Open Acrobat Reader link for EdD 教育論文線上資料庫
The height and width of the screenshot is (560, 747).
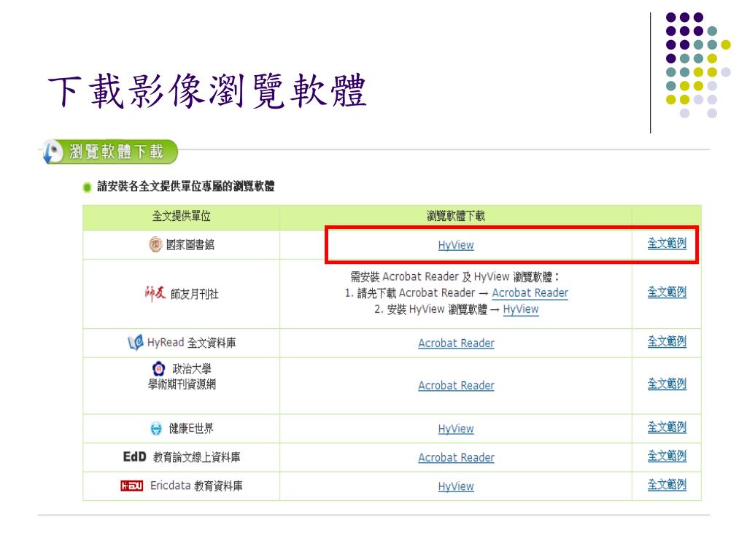456,458
